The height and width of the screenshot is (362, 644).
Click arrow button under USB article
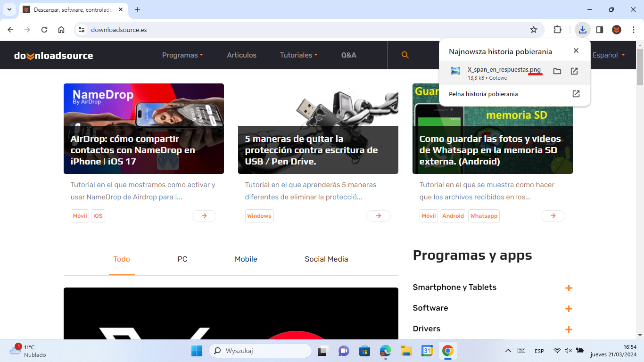[379, 216]
